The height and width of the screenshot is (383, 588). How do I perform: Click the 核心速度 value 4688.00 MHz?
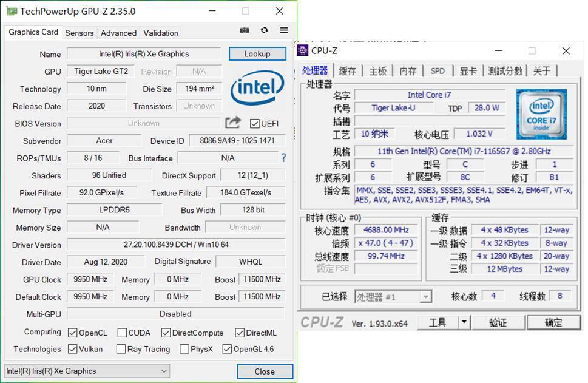tap(387, 230)
